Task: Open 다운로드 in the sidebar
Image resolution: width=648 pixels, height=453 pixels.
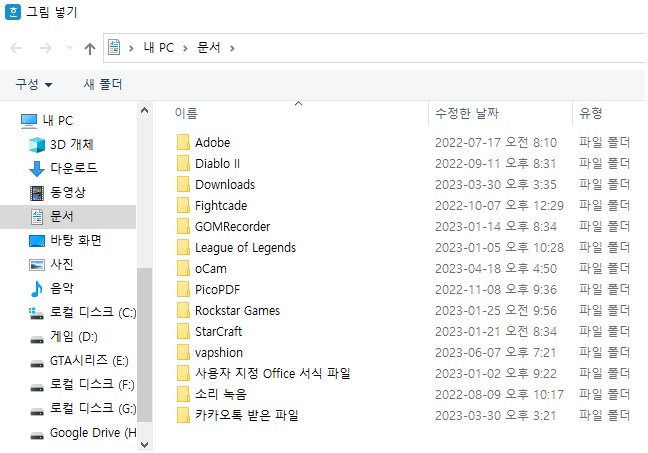Action: coord(63,168)
